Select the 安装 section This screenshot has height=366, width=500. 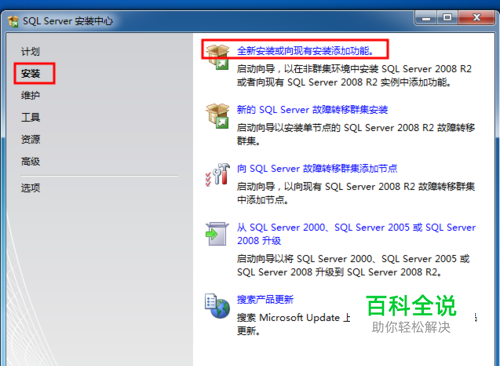click(x=30, y=73)
